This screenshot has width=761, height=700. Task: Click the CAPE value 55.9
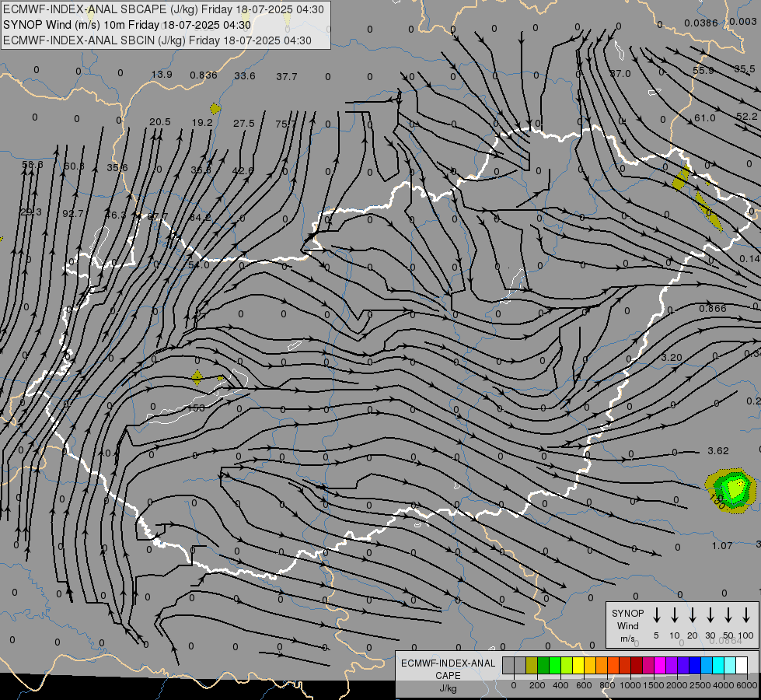(703, 71)
